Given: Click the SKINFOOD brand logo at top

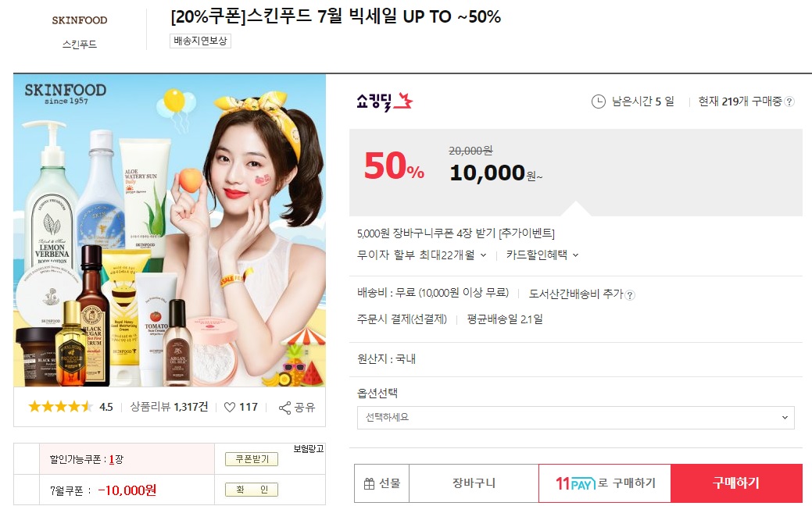Looking at the screenshot, I should click(80, 20).
